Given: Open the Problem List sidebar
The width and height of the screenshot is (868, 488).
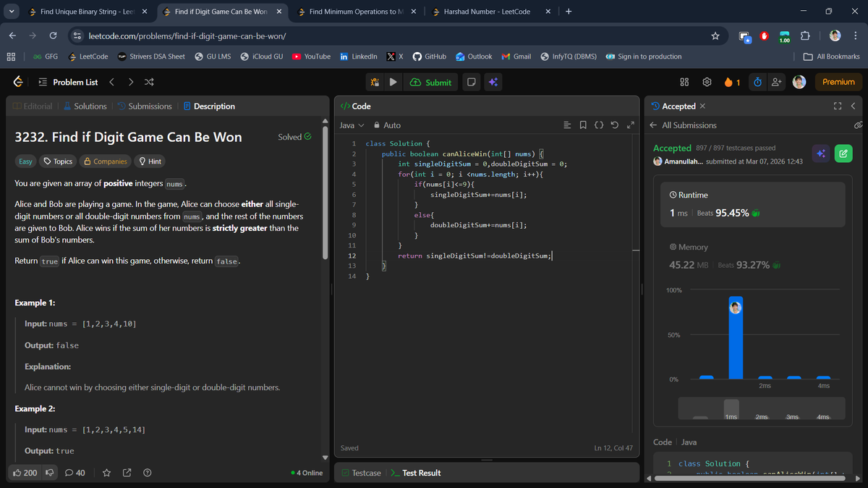Looking at the screenshot, I should [68, 82].
